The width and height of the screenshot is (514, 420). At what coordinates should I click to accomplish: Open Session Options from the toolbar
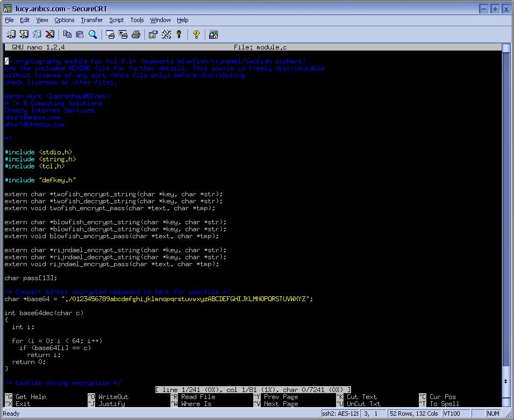pyautogui.click(x=153, y=34)
